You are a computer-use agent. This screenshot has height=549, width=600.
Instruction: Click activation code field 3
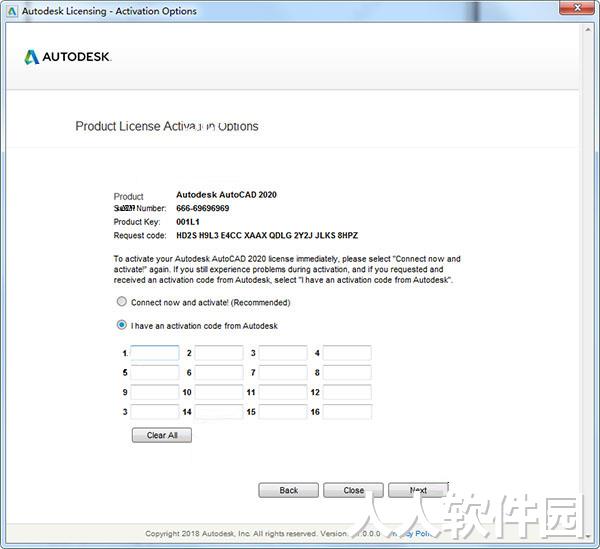[x=283, y=353]
